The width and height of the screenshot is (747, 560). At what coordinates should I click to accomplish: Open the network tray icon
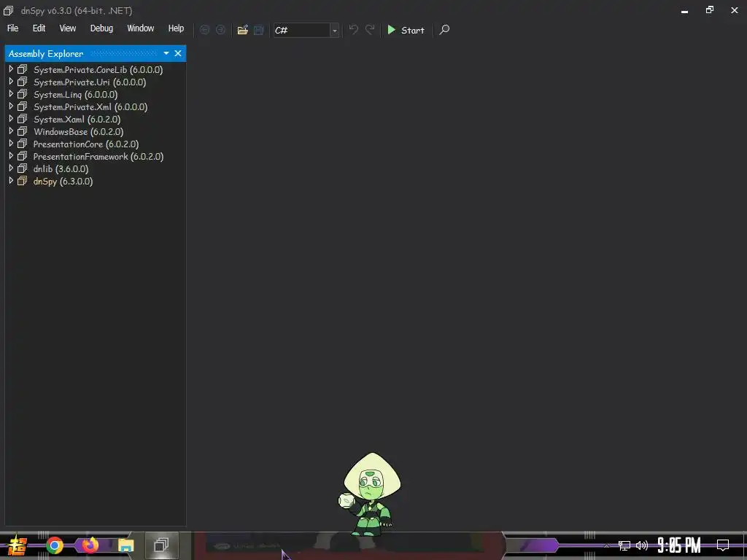624,545
